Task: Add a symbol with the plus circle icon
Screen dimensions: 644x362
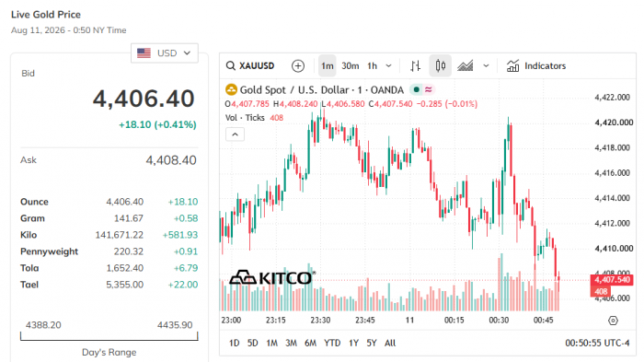Action: (x=298, y=65)
